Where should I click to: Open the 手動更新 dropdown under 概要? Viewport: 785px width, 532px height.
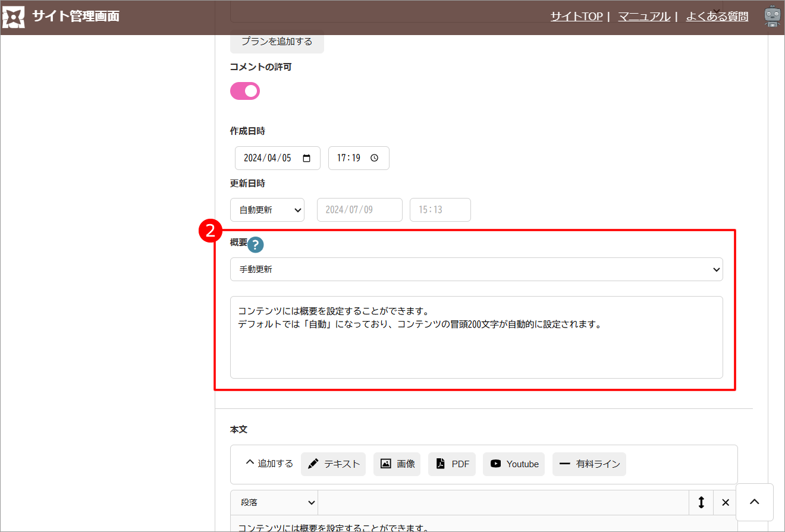point(476,269)
